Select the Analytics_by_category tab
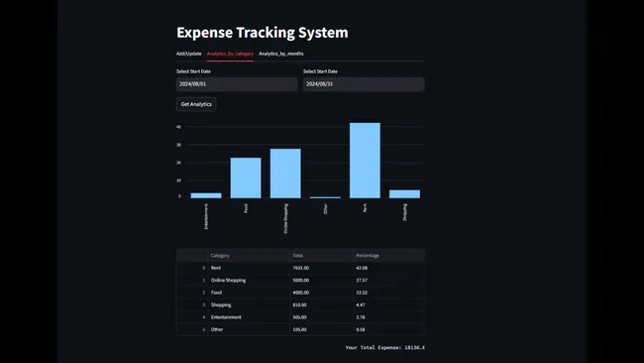The image size is (644, 363). coord(230,54)
